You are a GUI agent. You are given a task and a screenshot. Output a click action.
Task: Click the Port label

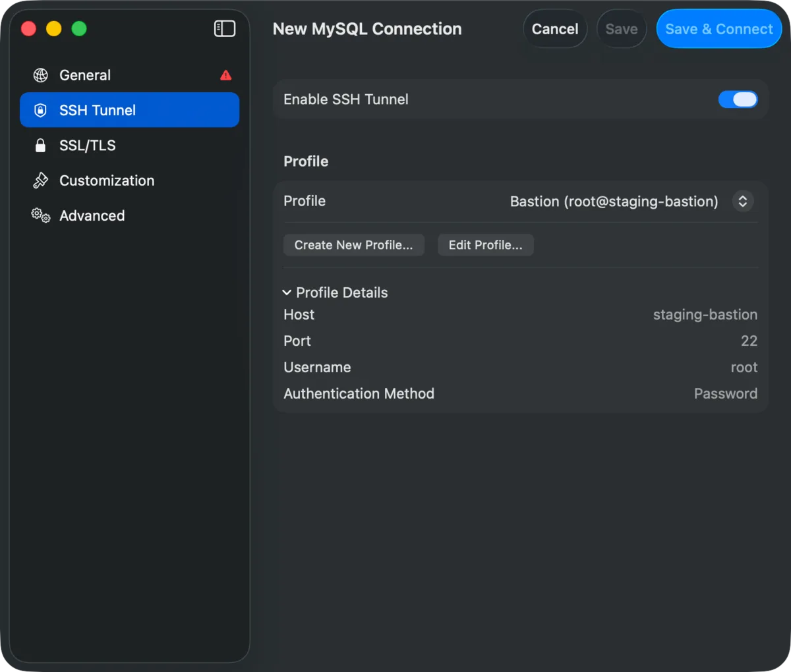point(297,341)
